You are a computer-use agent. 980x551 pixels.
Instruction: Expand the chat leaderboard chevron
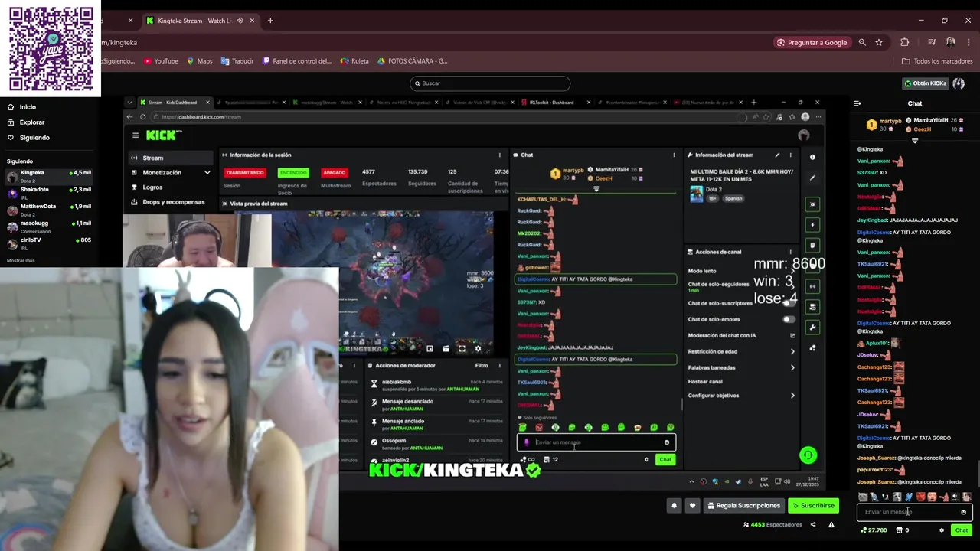[x=915, y=141]
